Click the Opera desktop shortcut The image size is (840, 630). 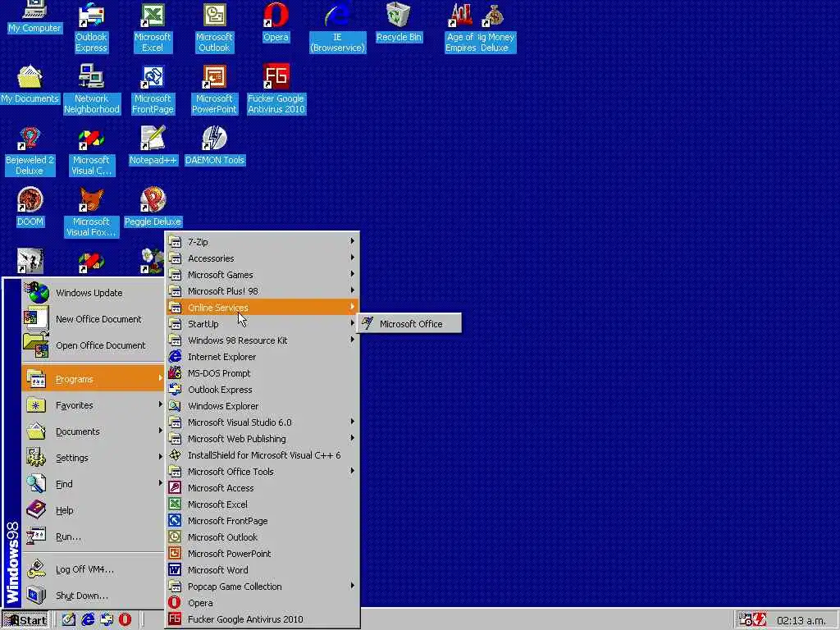276,22
